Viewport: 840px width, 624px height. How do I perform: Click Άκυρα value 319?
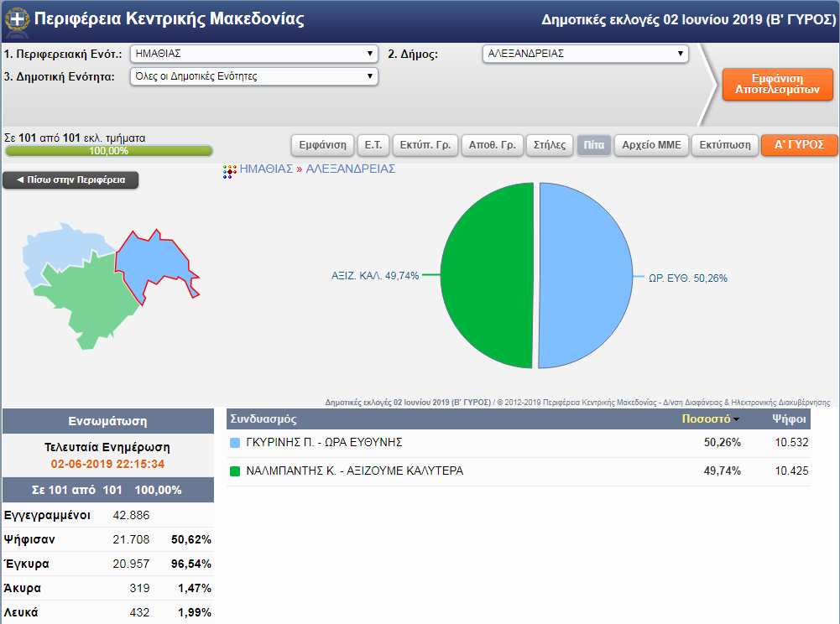pos(140,588)
